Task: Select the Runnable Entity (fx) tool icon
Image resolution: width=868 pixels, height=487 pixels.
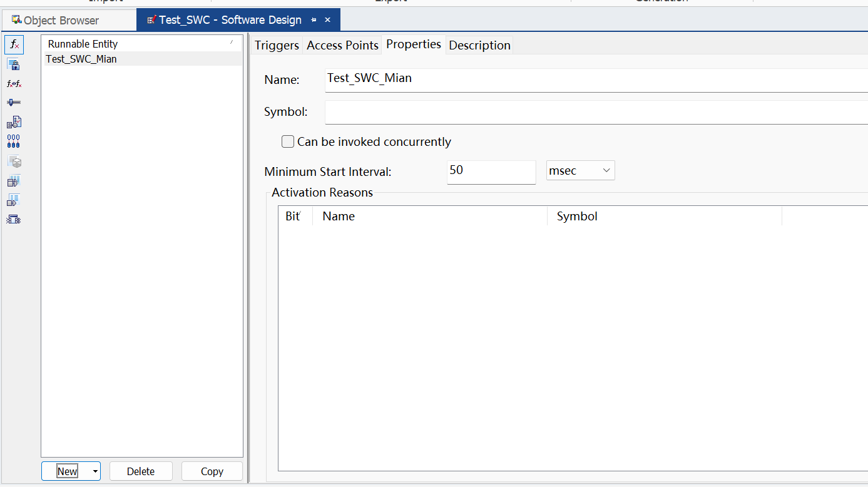Action: click(13, 44)
